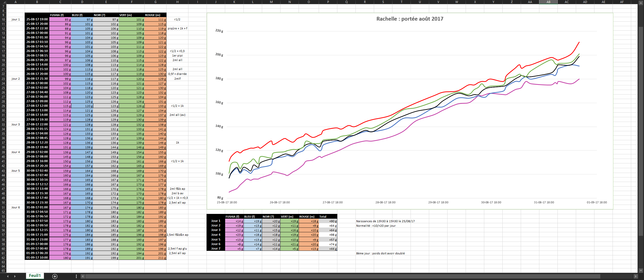Viewport: 644px width, 280px height.
Task: Click the add new sheet plus icon
Action: [x=55, y=276]
